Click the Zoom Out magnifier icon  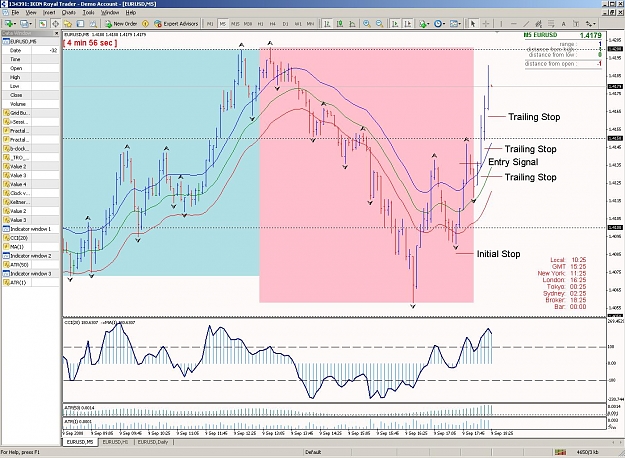point(379,24)
